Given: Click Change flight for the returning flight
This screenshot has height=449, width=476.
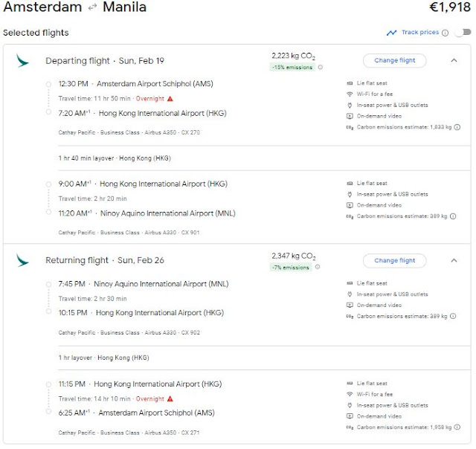Looking at the screenshot, I should click(394, 260).
